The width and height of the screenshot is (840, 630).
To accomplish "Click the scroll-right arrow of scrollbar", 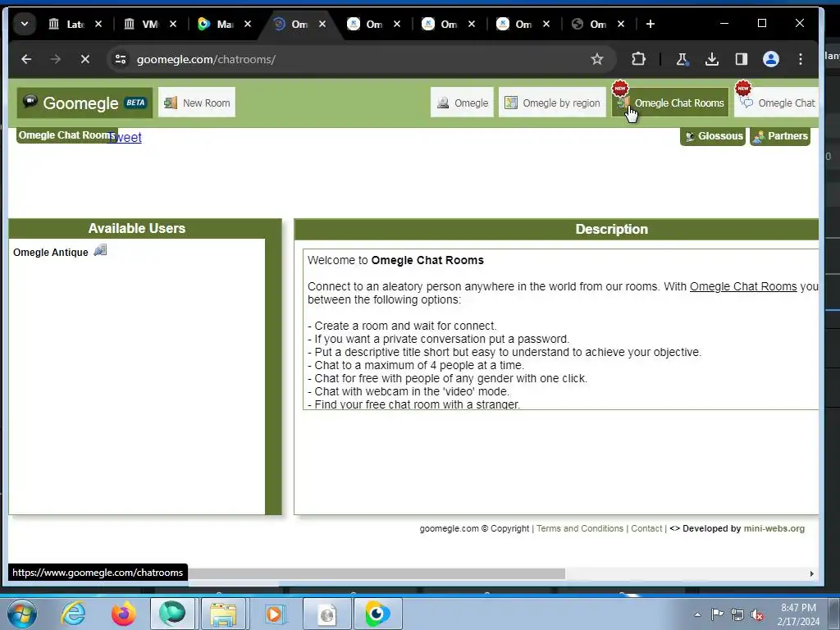I will click(811, 573).
